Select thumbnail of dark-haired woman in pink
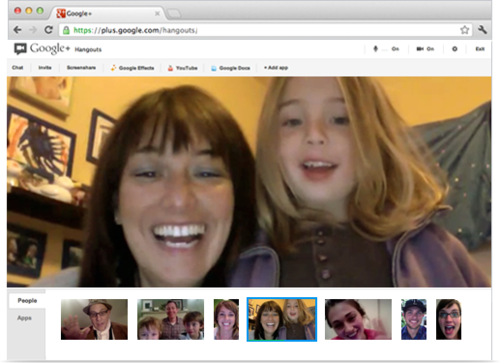Image resolution: width=500 pixels, height=363 pixels. click(x=358, y=319)
